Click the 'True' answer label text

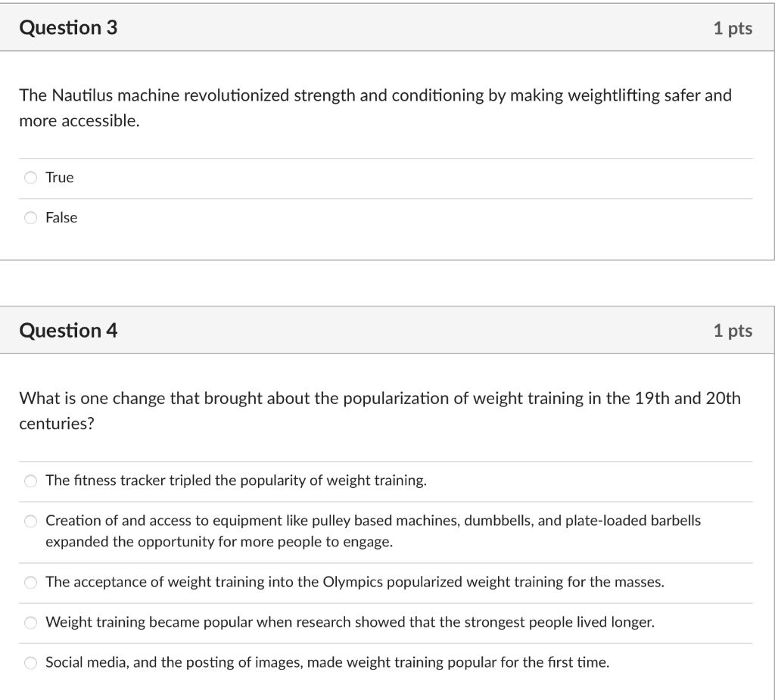pos(59,178)
